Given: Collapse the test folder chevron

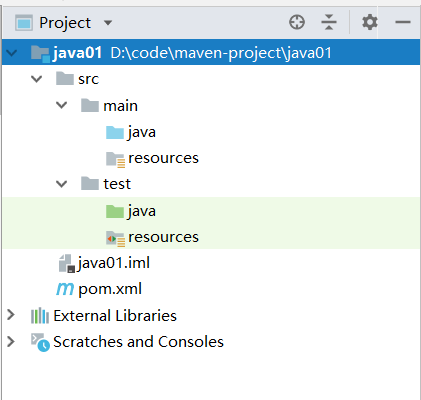Looking at the screenshot, I should [62, 184].
